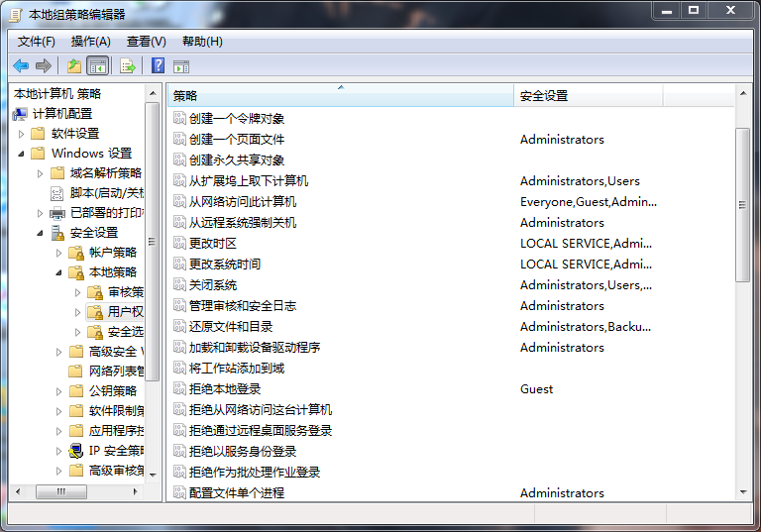Viewport: 761px width, 532px height.
Task: Click the 帐户策略 folder icon
Action: point(76,253)
